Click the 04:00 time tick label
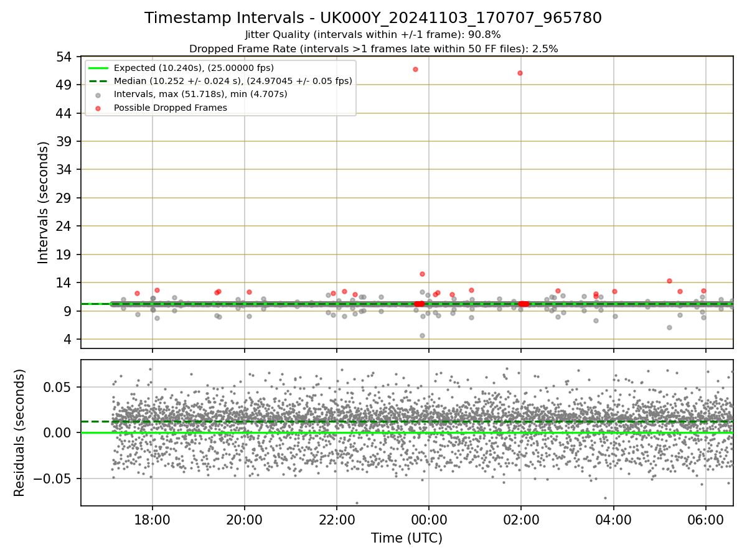747x560 pixels. [x=614, y=520]
